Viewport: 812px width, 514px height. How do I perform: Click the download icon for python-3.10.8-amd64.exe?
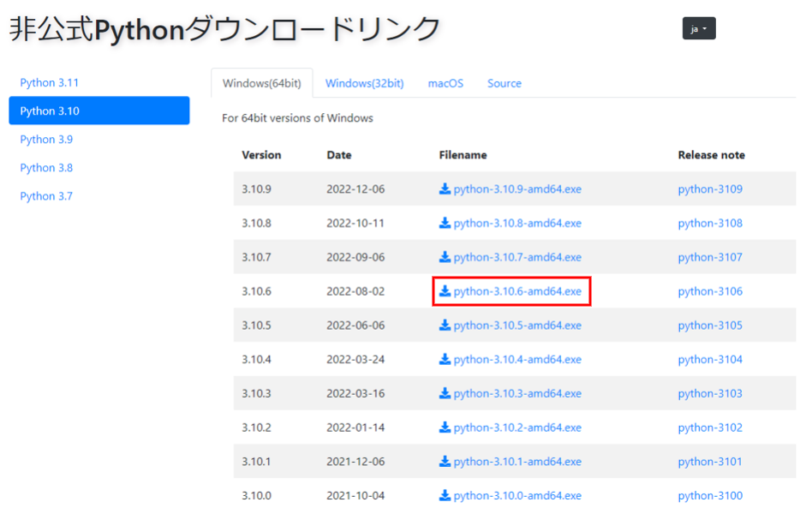pyautogui.click(x=445, y=223)
